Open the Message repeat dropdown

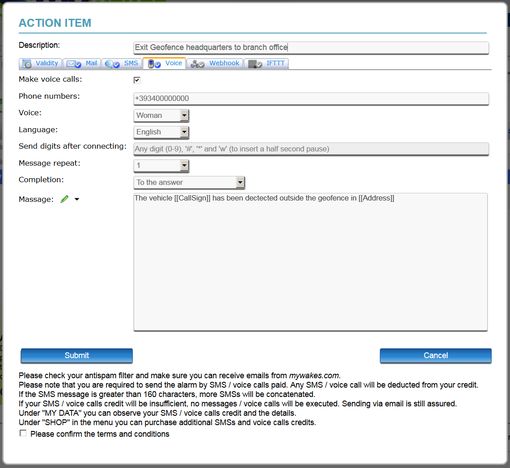(161, 165)
